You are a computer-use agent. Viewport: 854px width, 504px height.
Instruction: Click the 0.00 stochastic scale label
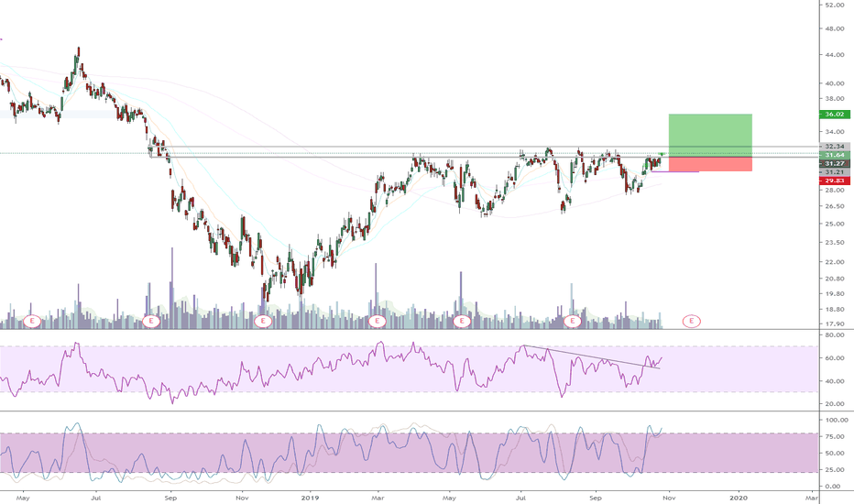click(x=833, y=487)
